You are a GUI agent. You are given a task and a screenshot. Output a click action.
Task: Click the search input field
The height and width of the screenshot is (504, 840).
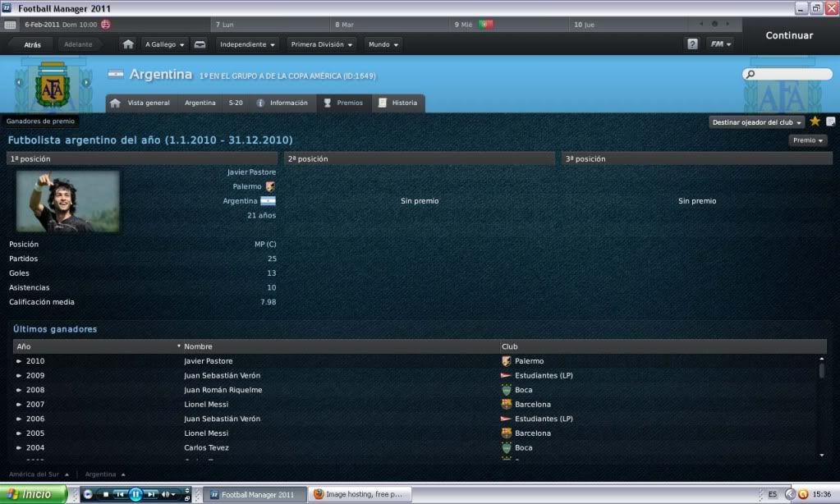[x=787, y=74]
